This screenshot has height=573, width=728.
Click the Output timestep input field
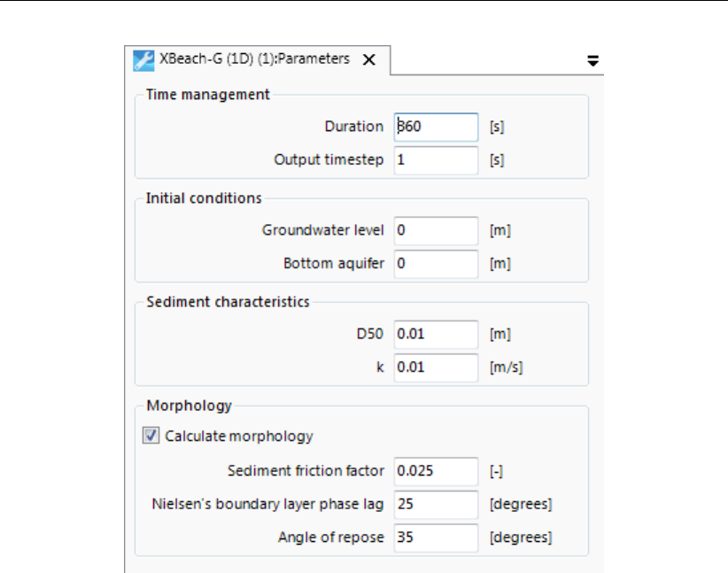click(436, 160)
